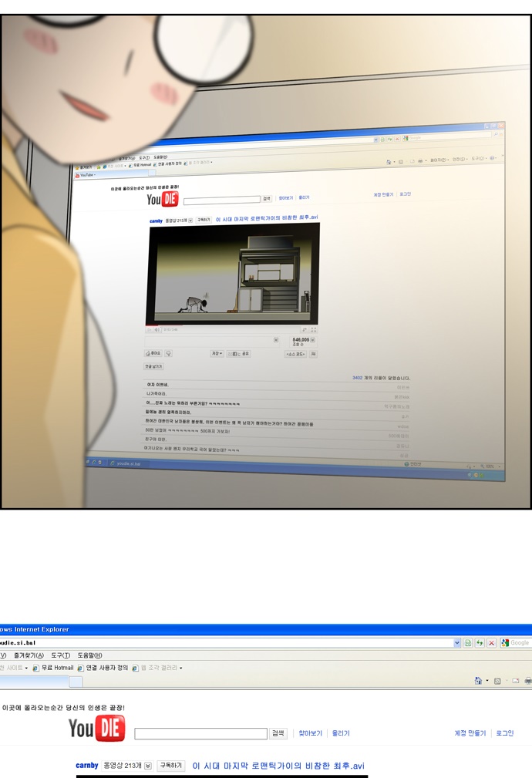Open the 저장 dropdown on the monitor
This screenshot has width=532, height=778.
[x=217, y=353]
